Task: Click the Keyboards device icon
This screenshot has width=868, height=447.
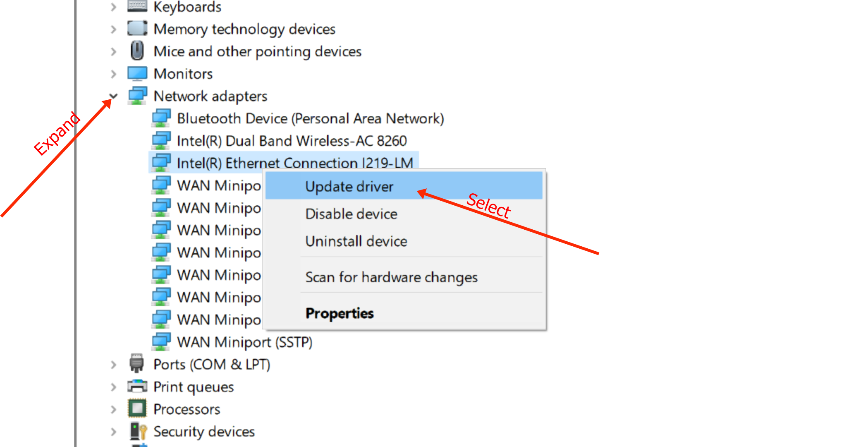Action: pos(137,6)
